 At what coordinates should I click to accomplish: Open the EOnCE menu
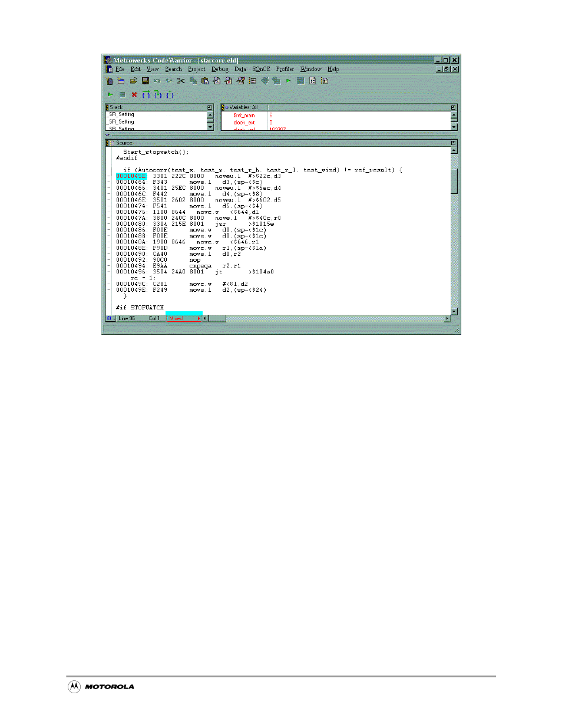[261, 69]
